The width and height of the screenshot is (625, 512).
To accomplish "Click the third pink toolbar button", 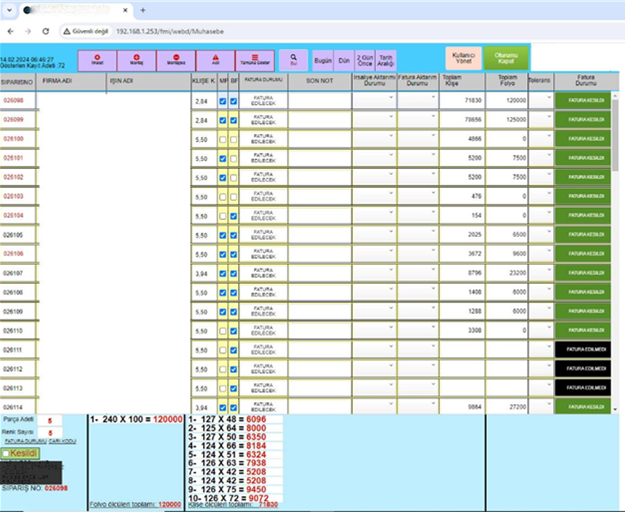I will click(x=176, y=59).
